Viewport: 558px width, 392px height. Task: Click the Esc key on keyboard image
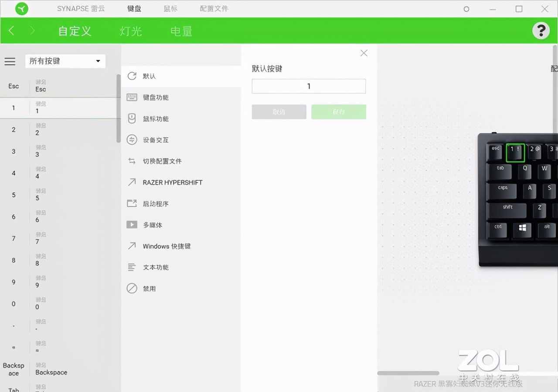click(494, 152)
